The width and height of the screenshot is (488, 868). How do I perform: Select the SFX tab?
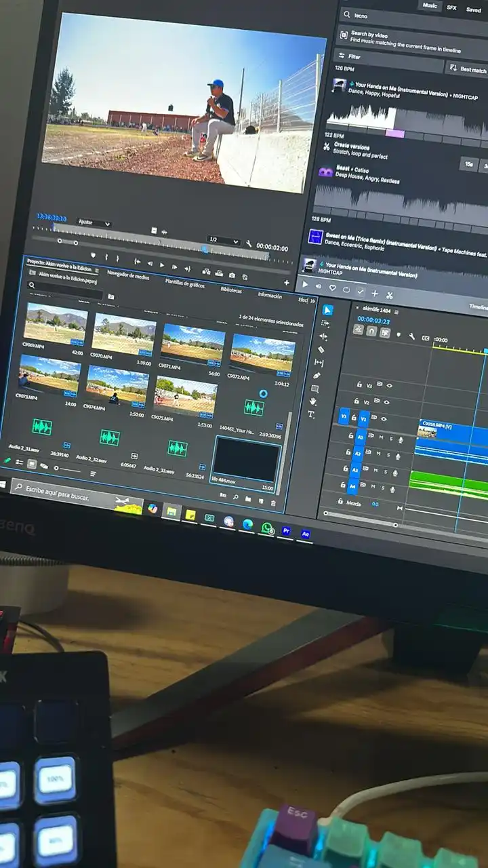coord(451,7)
